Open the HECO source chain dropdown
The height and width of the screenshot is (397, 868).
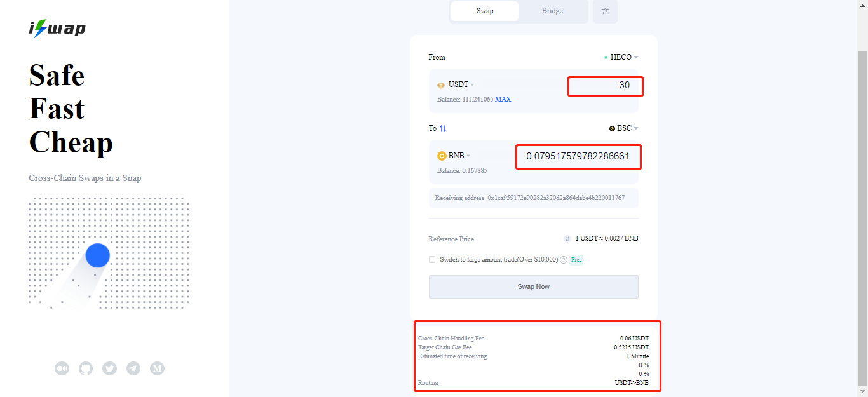(x=621, y=57)
